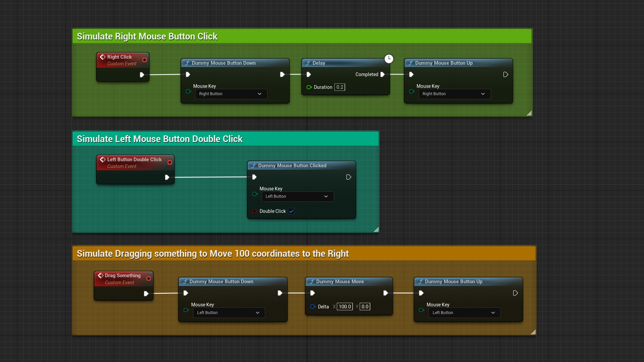Click the exec input pin on Dummy Mouse Button Clicked

254,177
